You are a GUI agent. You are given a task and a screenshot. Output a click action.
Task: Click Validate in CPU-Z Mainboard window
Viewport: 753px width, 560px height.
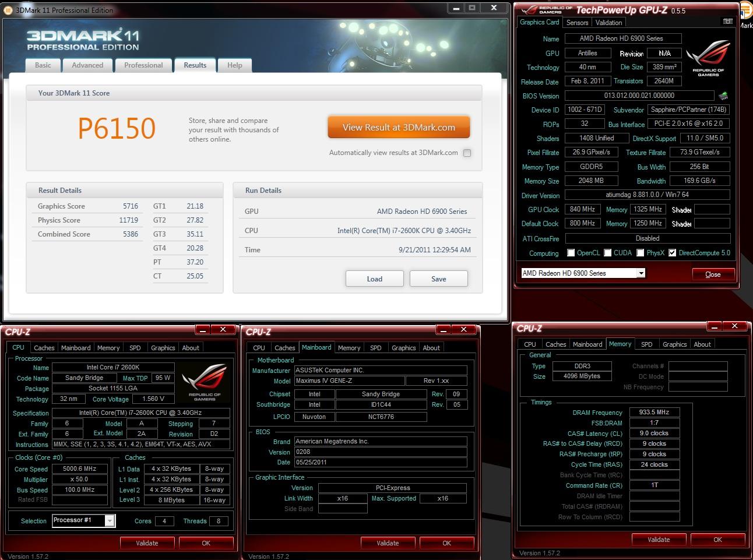click(x=388, y=543)
